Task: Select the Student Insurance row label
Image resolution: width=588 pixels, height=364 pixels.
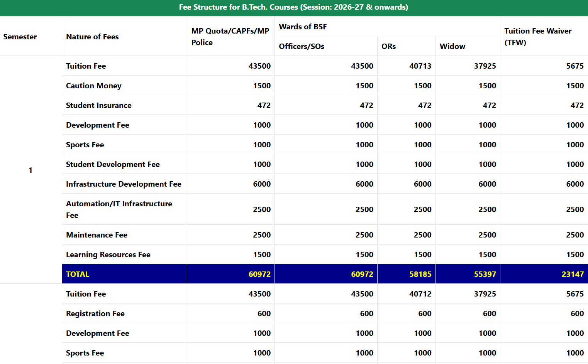Action: tap(99, 105)
